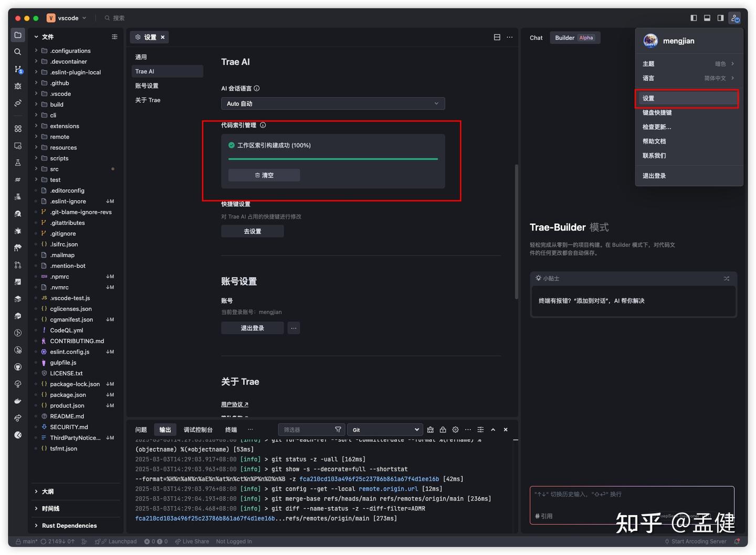
Task: Select the Run and Debug icon
Action: [17, 86]
